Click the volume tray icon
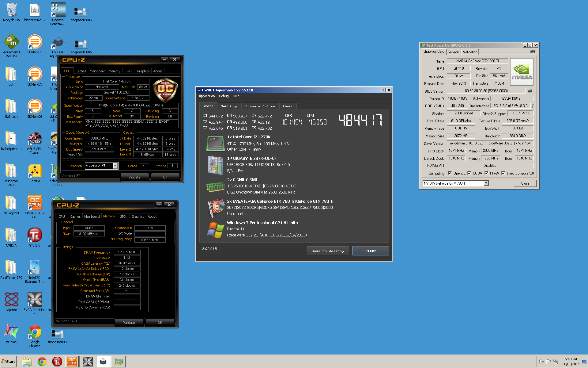 coord(541,362)
